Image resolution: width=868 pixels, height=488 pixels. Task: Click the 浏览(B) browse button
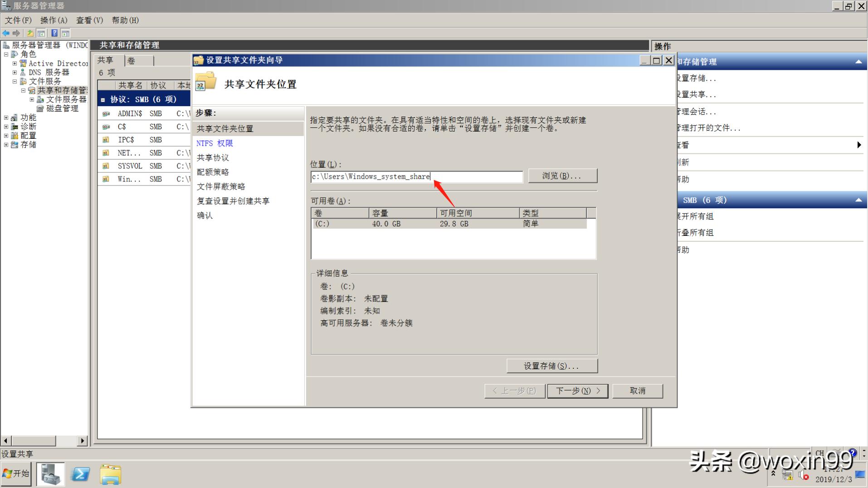(x=562, y=176)
